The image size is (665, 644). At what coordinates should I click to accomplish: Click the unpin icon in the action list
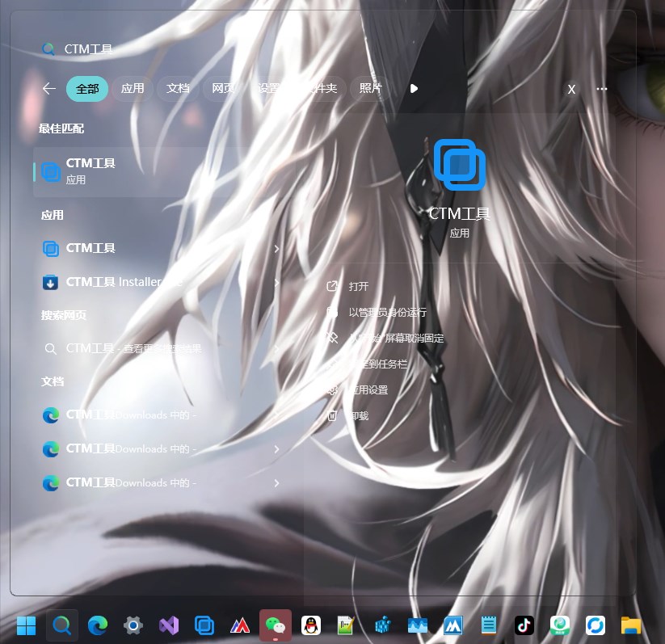(x=332, y=338)
